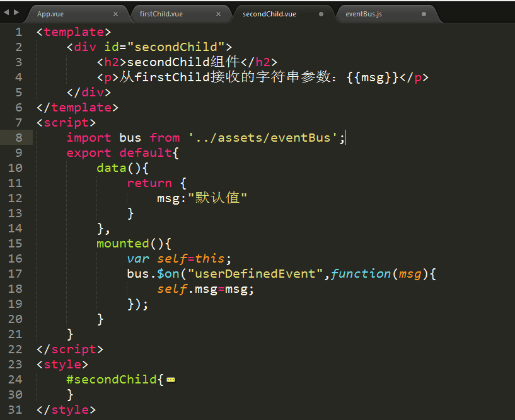Expand the folded #secondChild block marker
The width and height of the screenshot is (515, 420).
click(x=171, y=380)
